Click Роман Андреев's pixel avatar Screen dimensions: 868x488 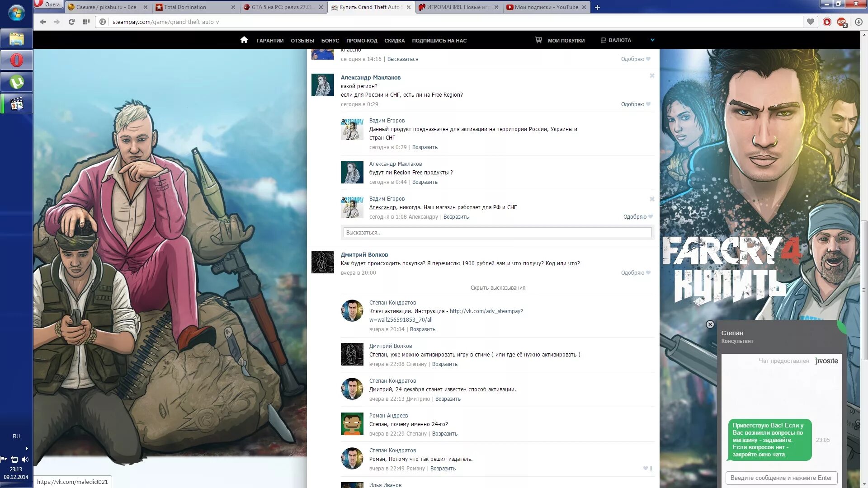coord(352,424)
